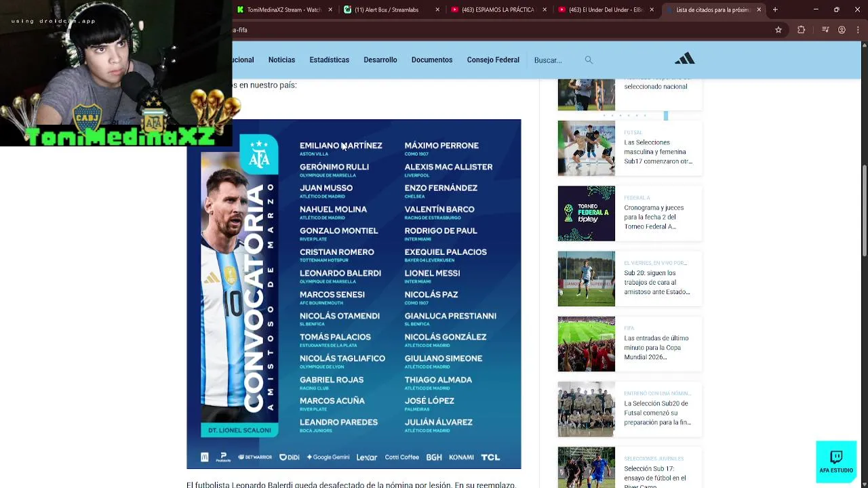This screenshot has height=488, width=868.
Task: Open 'Las entradas de último minuto' article
Action: pyautogui.click(x=656, y=348)
